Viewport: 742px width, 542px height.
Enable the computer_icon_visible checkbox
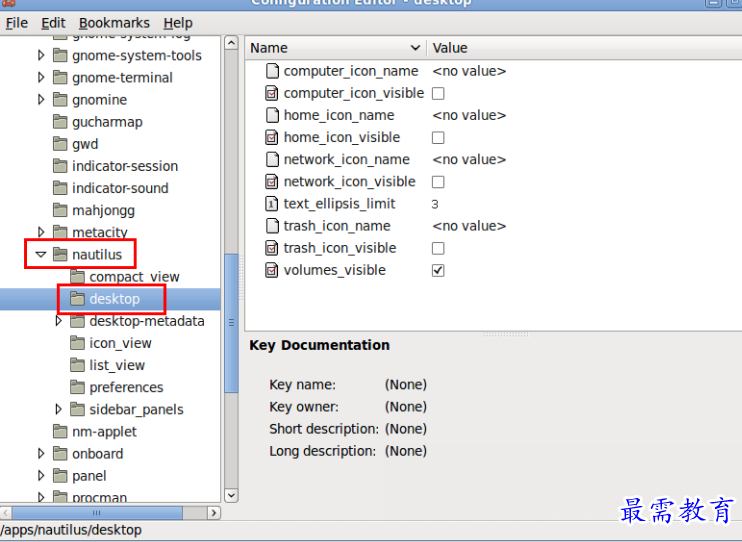(438, 93)
